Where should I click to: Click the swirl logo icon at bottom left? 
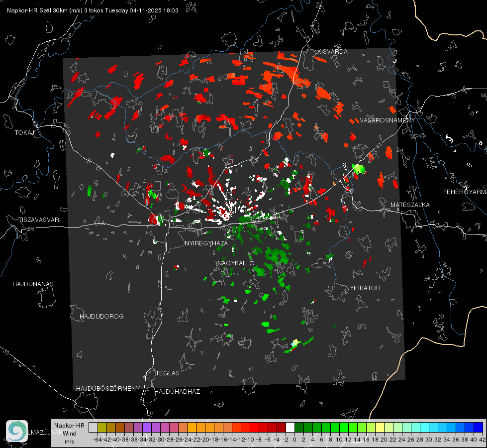click(x=17, y=431)
